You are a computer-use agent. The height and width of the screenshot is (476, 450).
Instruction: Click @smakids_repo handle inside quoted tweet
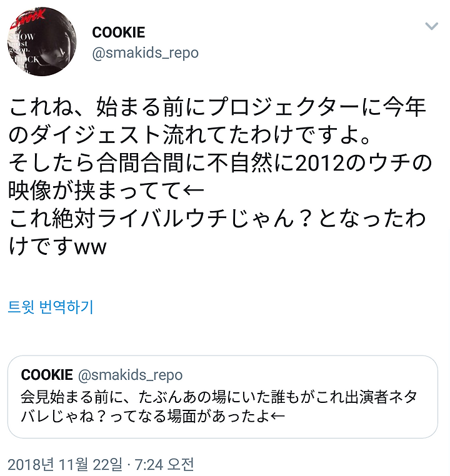(x=130, y=375)
